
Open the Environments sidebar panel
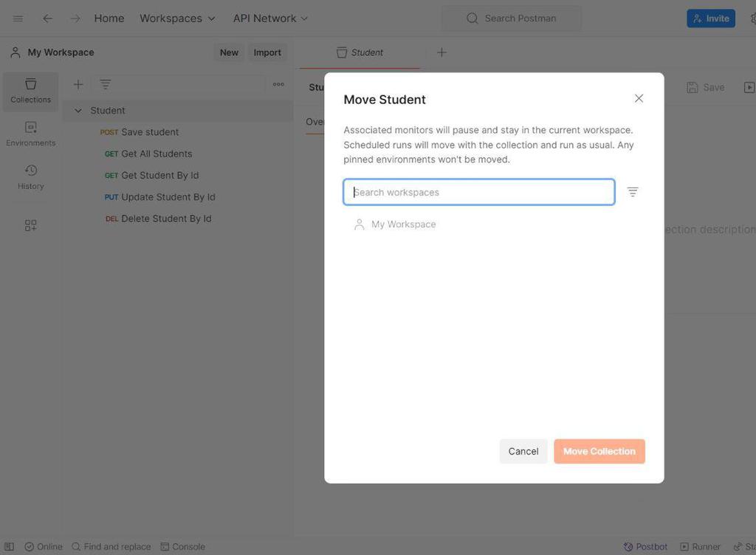30,134
